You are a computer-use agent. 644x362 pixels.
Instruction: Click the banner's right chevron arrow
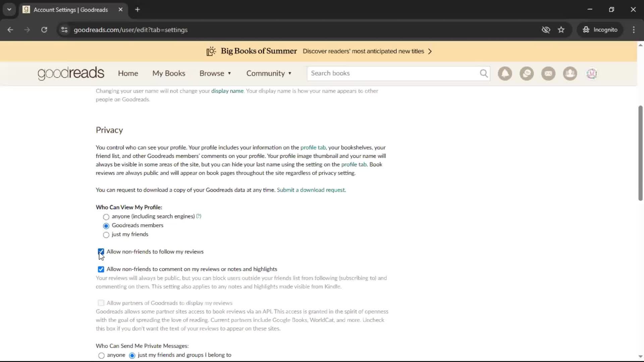coord(430,51)
